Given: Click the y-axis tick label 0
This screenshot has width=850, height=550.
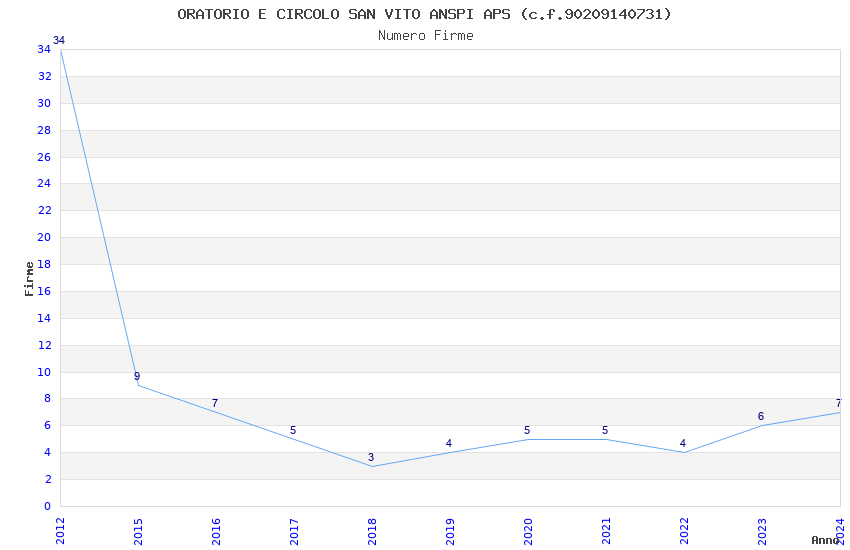Looking at the screenshot, I should pyautogui.click(x=48, y=506).
